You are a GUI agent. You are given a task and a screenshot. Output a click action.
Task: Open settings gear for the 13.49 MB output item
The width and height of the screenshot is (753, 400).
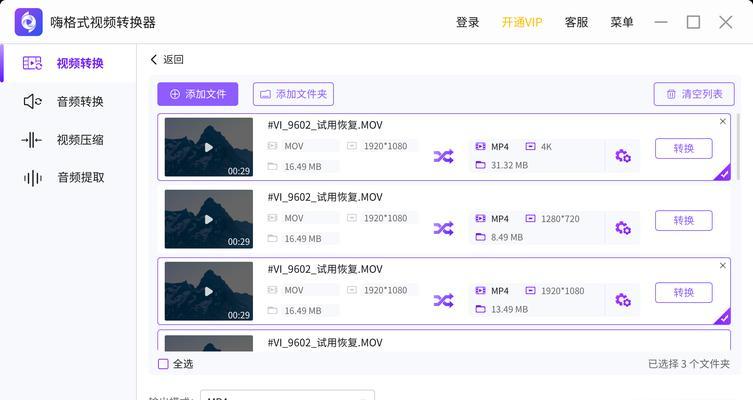coord(623,300)
